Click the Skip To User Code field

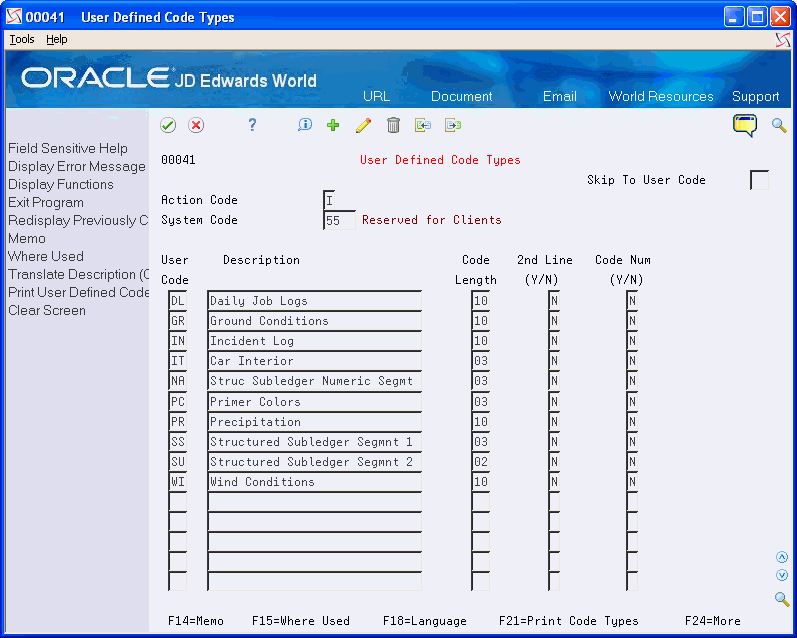click(x=759, y=180)
